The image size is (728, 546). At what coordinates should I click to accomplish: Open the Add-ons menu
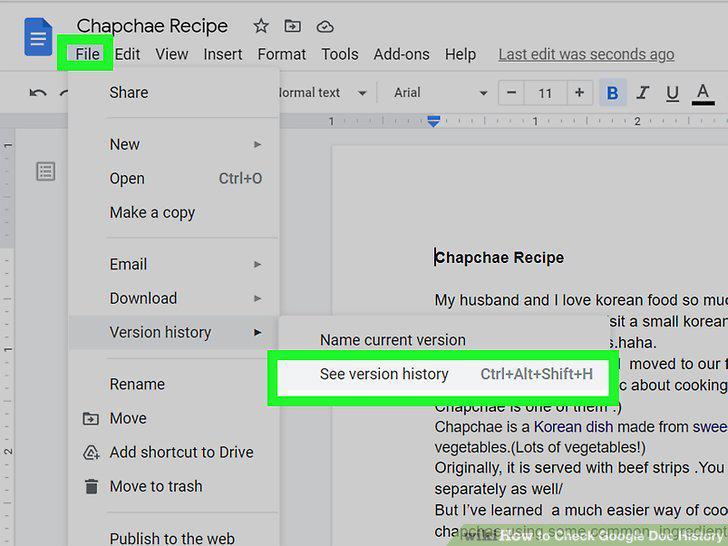[402, 54]
